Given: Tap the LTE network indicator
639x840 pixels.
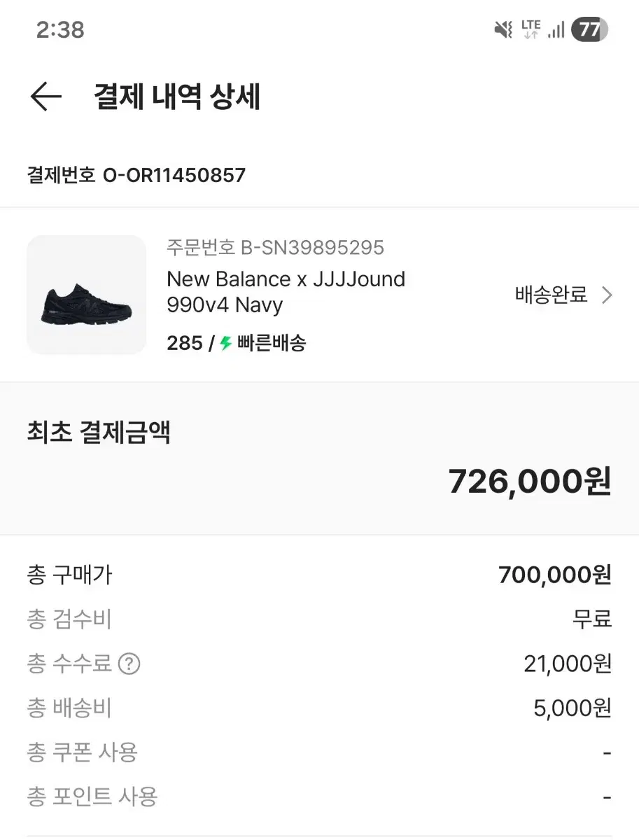Looking at the screenshot, I should click(x=531, y=29).
